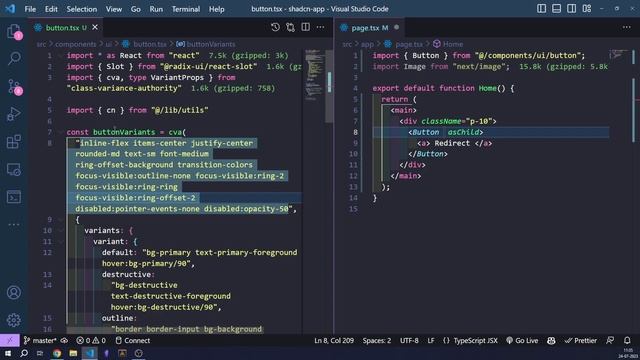
Task: Open the View menu
Action: [114, 9]
